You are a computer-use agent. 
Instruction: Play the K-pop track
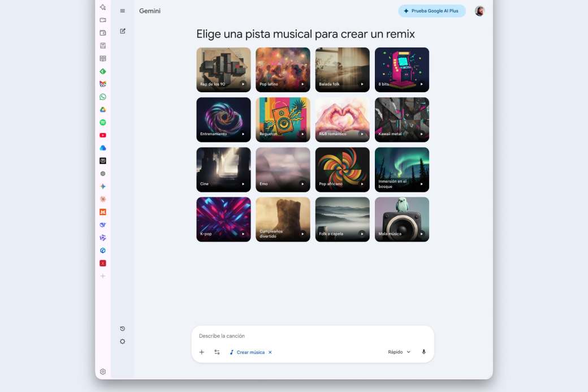click(243, 235)
